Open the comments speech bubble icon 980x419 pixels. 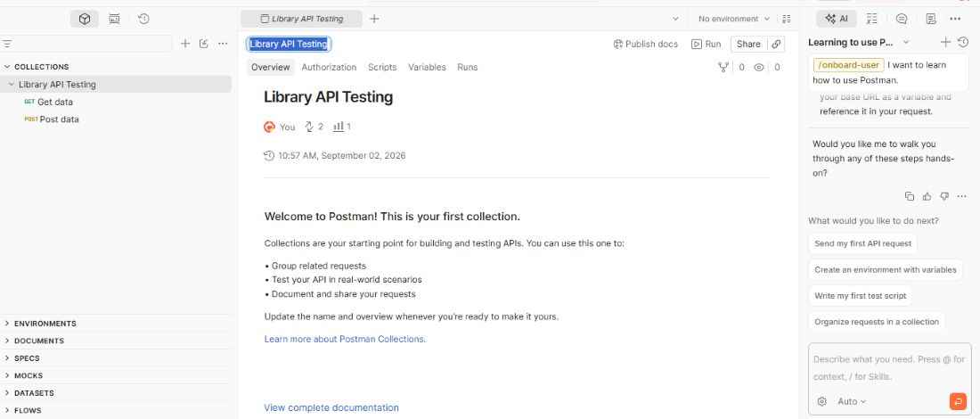[902, 19]
